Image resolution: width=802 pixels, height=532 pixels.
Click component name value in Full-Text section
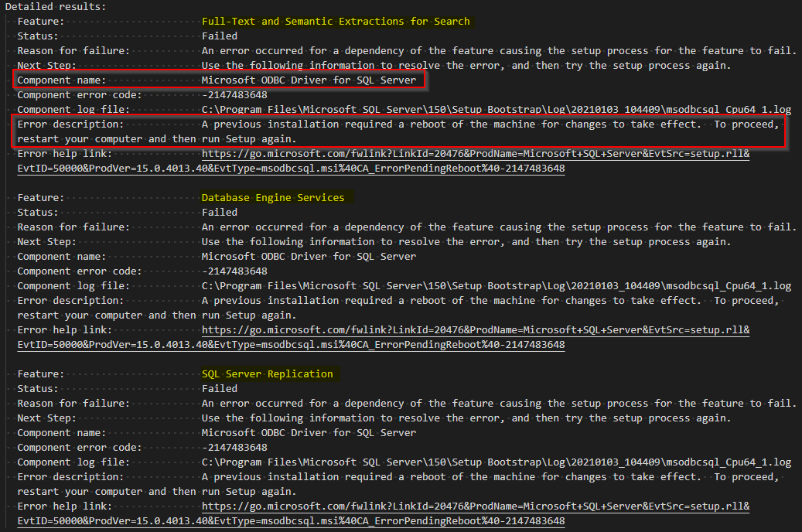(309, 80)
